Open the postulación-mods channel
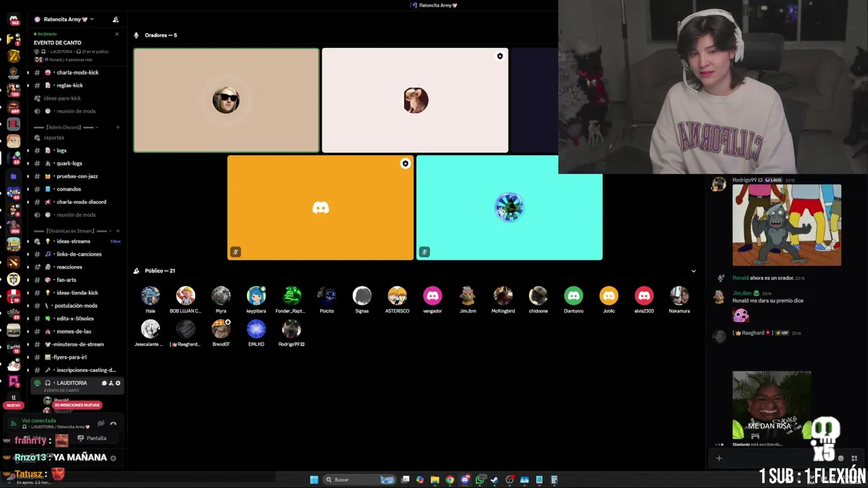 coord(77,306)
